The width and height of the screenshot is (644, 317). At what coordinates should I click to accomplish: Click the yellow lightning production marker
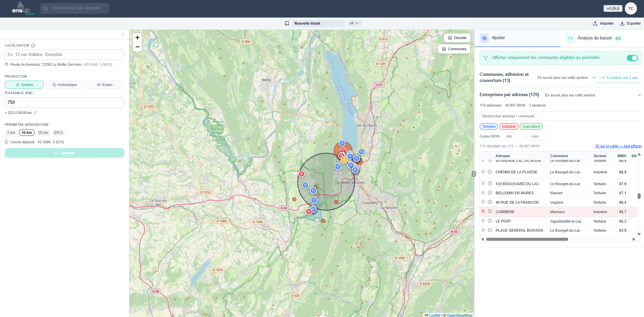coord(344,160)
